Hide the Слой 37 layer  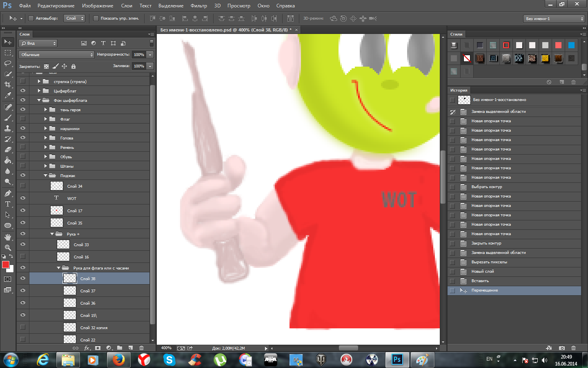pos(23,291)
